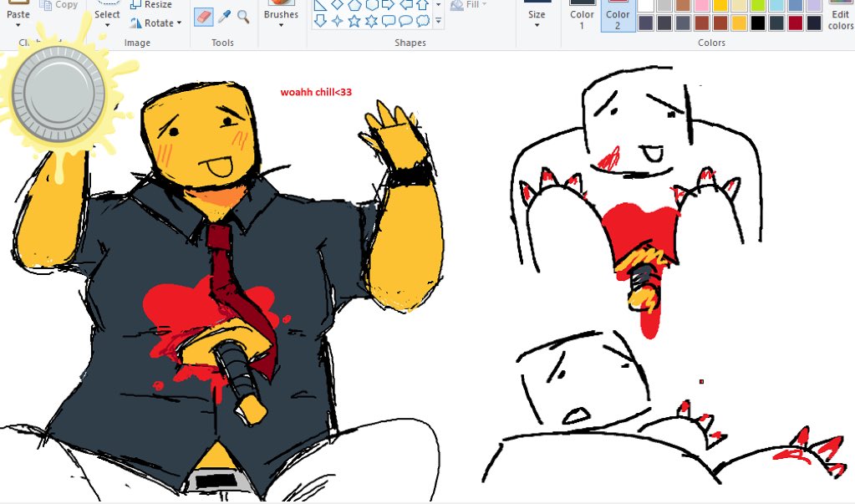Pick the light gray color swatch
The image size is (855, 504).
coord(664,6)
